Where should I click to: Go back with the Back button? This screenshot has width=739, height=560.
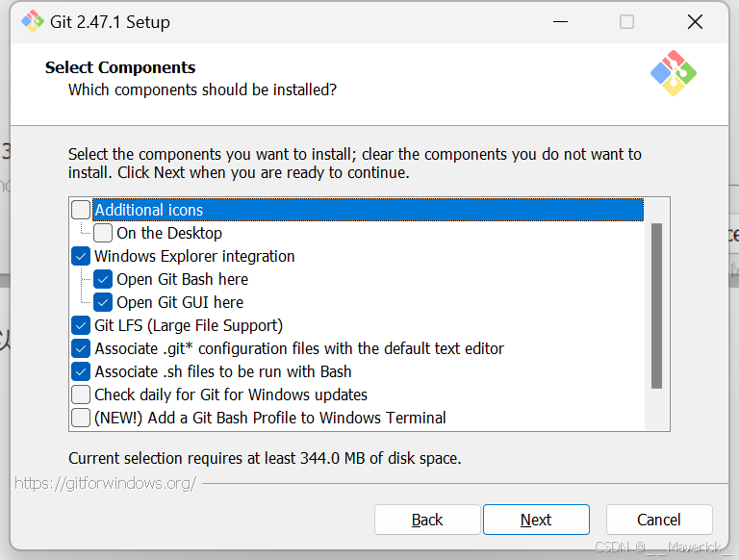point(427,520)
